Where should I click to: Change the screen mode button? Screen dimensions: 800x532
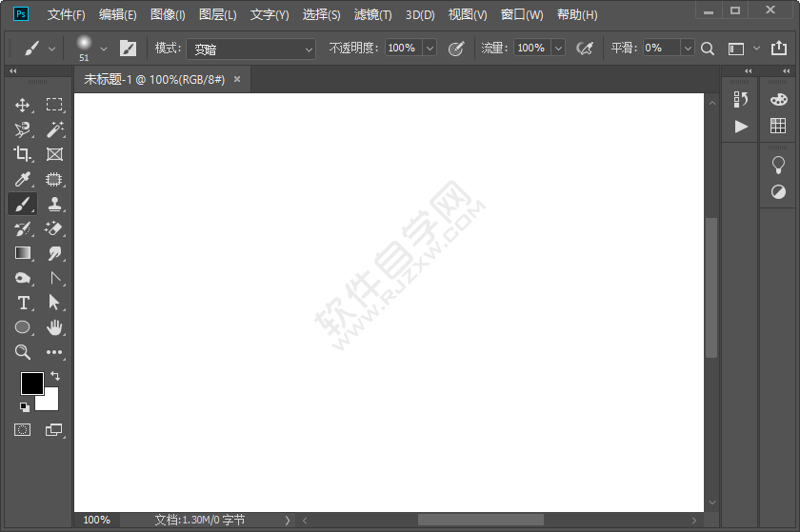coord(53,430)
